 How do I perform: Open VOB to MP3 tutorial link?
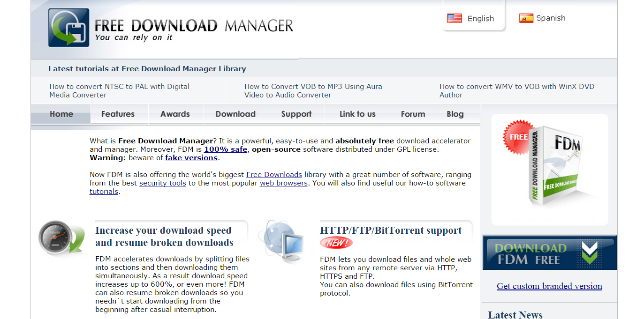coord(313,90)
